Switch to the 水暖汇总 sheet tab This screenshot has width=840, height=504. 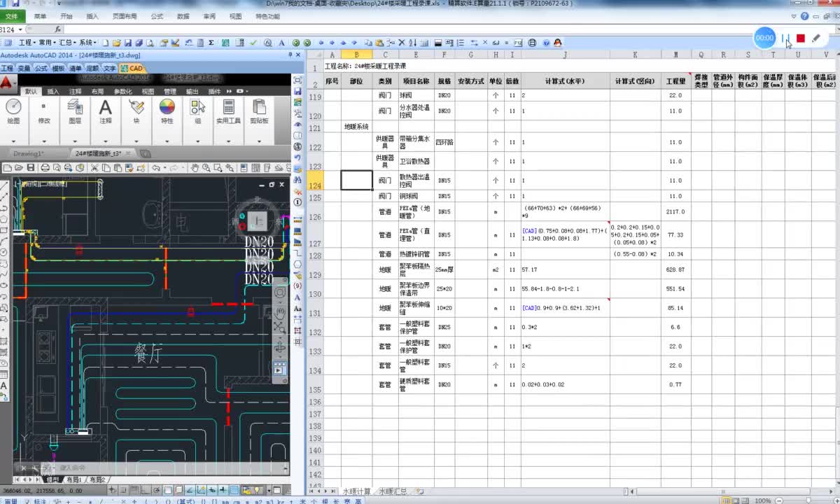click(392, 492)
